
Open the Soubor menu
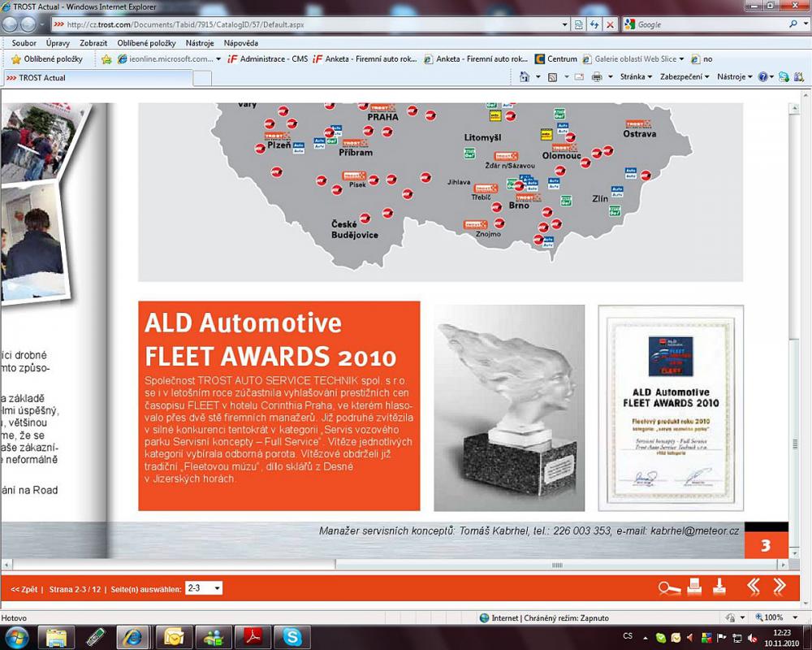coord(24,43)
